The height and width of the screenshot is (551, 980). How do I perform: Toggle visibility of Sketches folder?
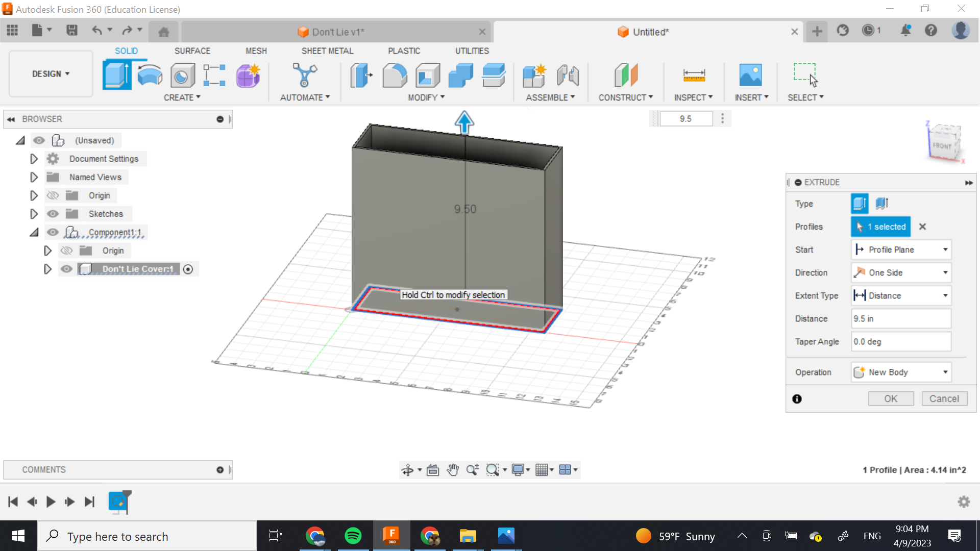click(x=53, y=214)
